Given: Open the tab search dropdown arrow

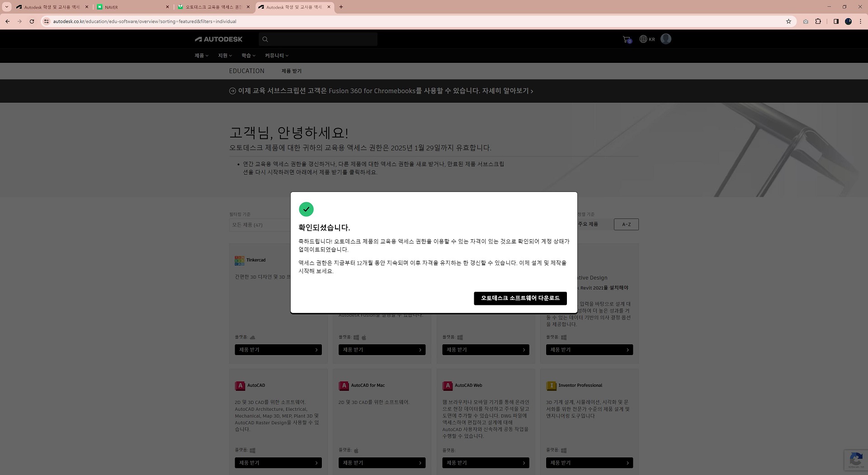Looking at the screenshot, I should pos(7,7).
